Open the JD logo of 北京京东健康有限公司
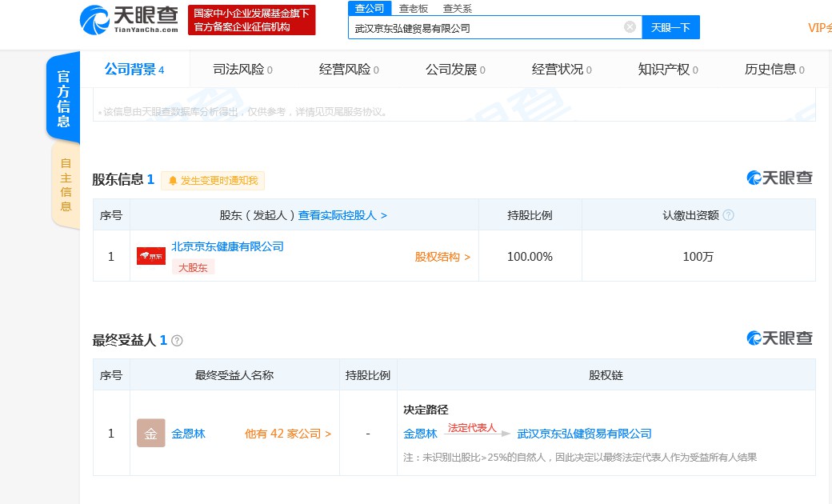Viewport: 832px width, 504px height. pyautogui.click(x=151, y=256)
